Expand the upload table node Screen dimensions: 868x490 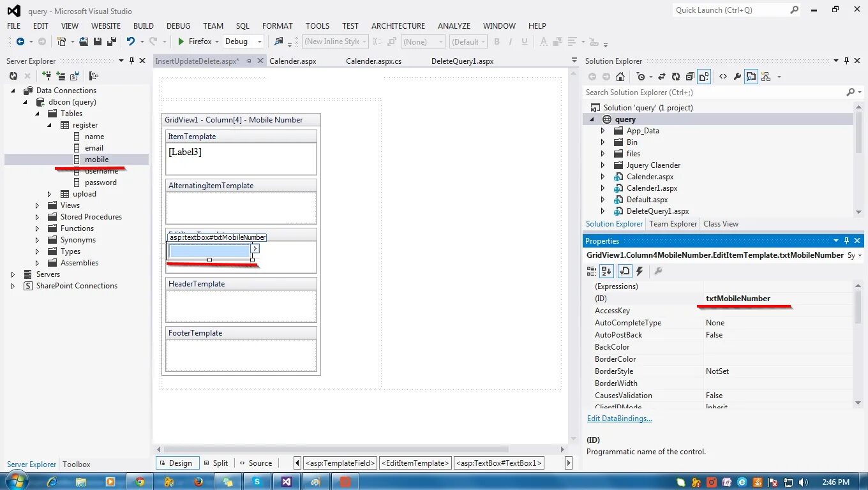tap(50, 194)
